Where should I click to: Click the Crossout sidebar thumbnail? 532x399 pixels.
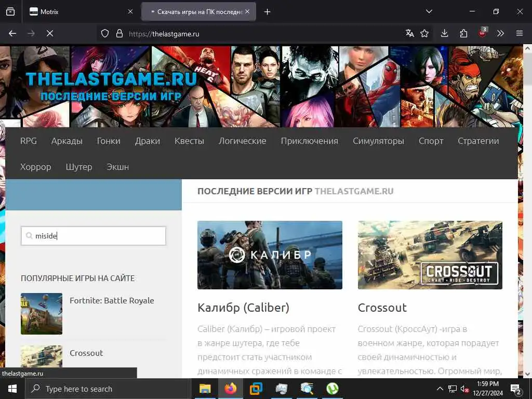[x=42, y=356]
